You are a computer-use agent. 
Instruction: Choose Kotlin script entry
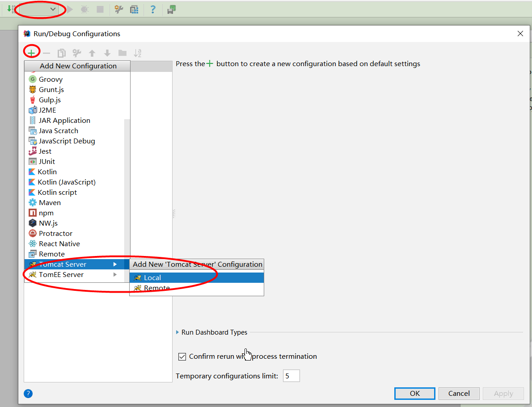coord(75,192)
